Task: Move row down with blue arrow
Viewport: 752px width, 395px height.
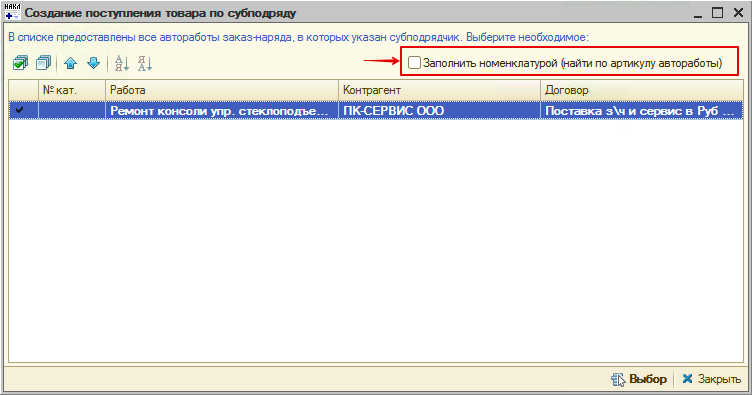Action: tap(94, 63)
